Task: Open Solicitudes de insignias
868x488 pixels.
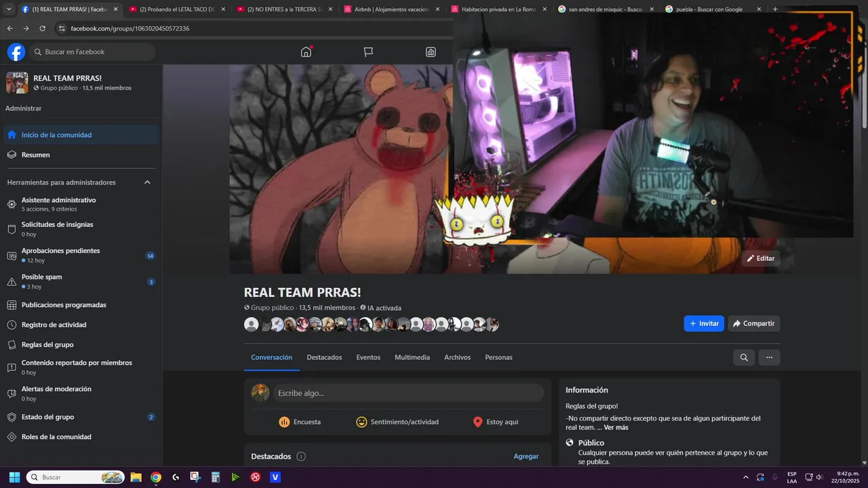Action: [81, 229]
